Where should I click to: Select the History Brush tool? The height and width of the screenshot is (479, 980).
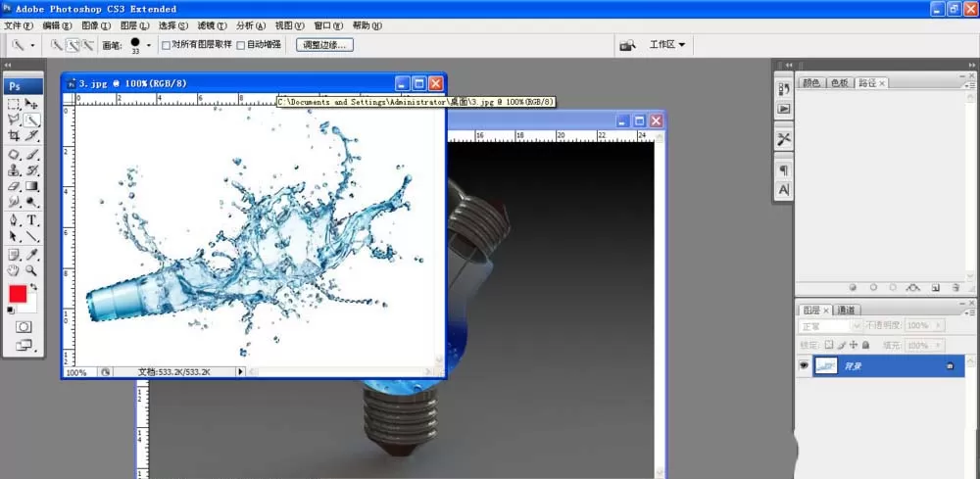click(32, 170)
